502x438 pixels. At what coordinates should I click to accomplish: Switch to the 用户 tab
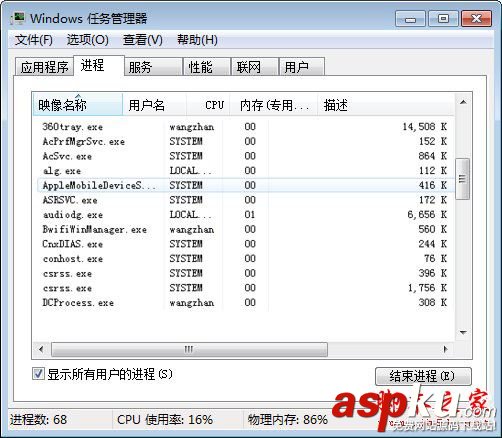[302, 67]
